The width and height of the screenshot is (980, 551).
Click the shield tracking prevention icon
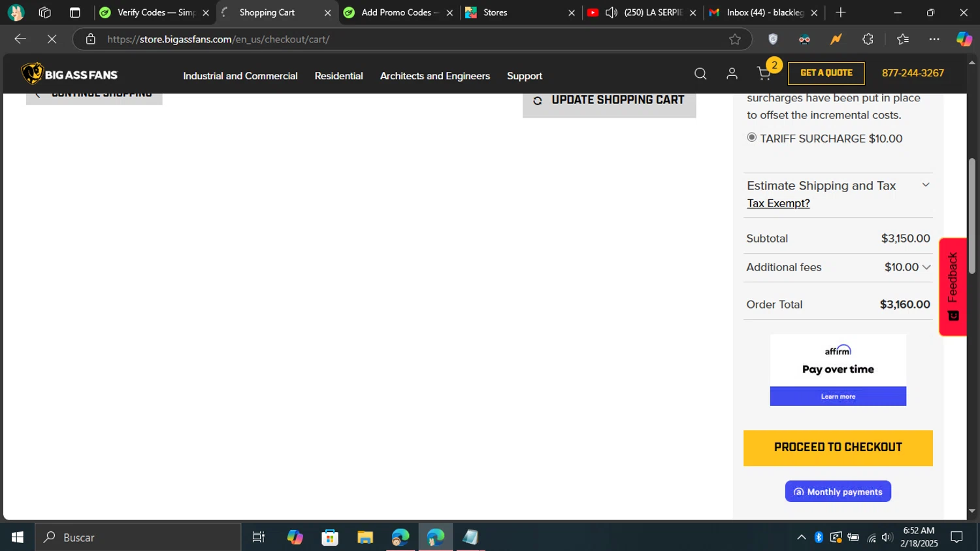(773, 39)
